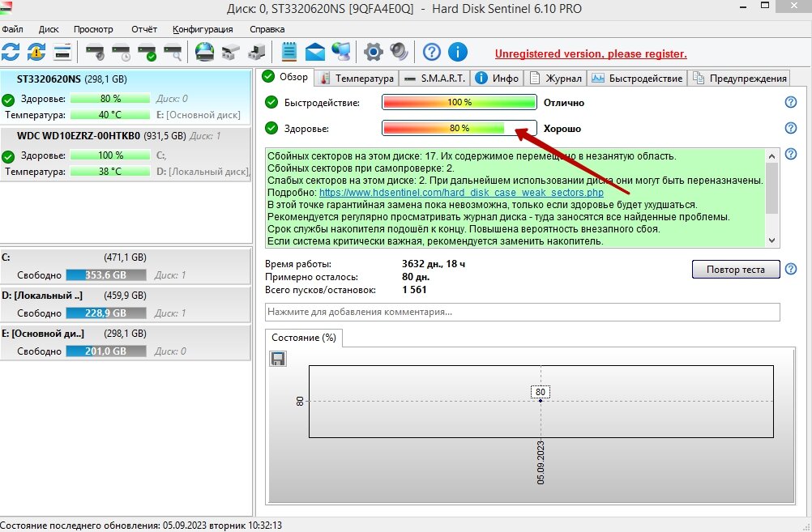
Task: Click the status text scrollbar up arrow
Action: point(772,155)
